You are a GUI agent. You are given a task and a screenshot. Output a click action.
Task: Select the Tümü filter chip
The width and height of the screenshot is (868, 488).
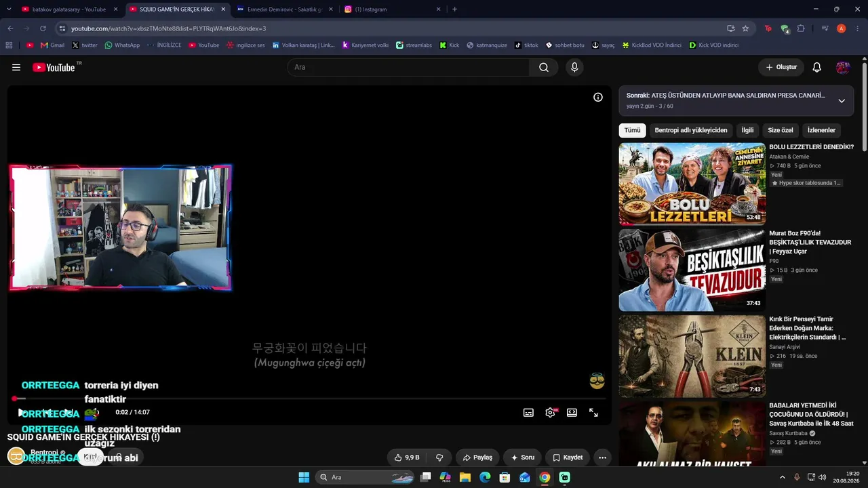632,130
